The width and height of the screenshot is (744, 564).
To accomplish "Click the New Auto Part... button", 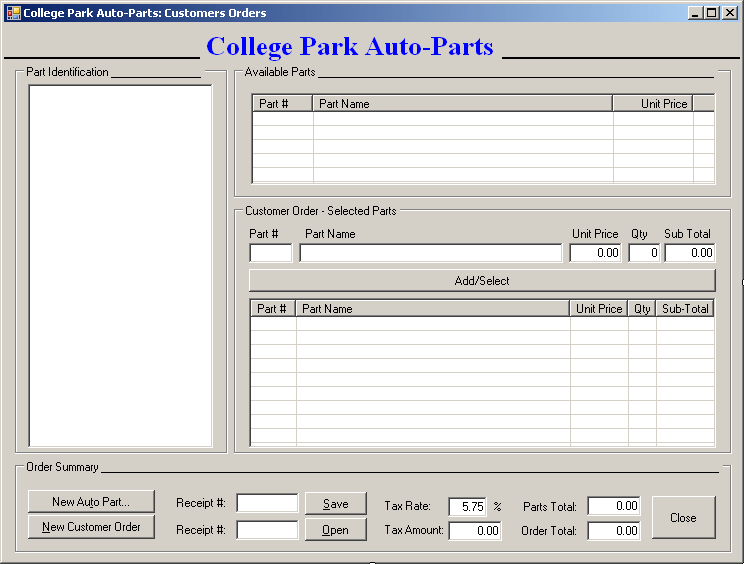I will coord(91,501).
